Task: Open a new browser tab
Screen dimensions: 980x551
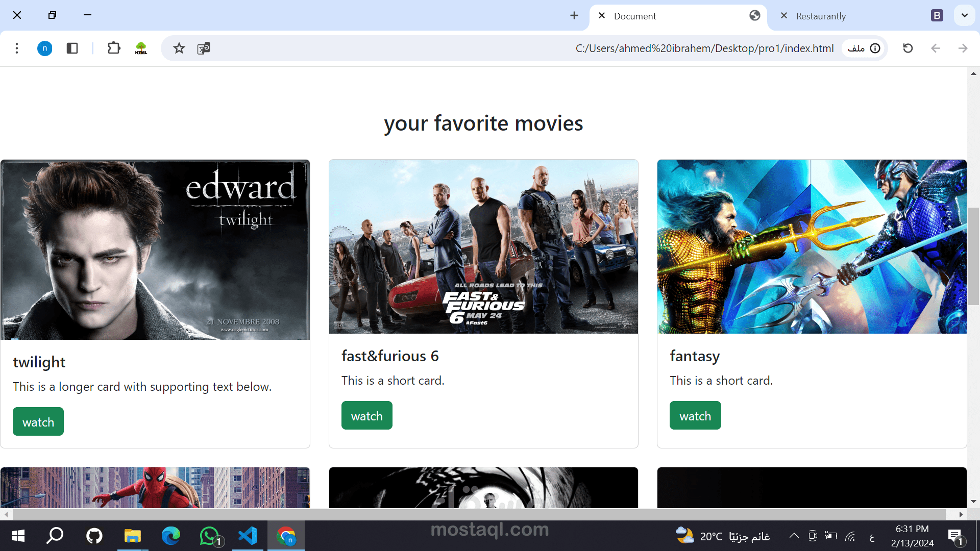Action: tap(574, 16)
